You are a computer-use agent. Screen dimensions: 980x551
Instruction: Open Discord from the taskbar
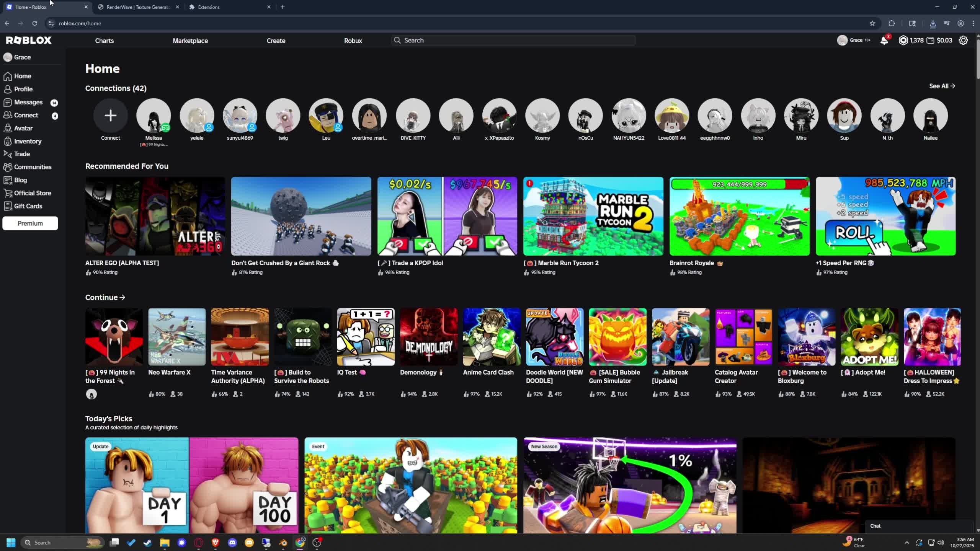click(232, 543)
